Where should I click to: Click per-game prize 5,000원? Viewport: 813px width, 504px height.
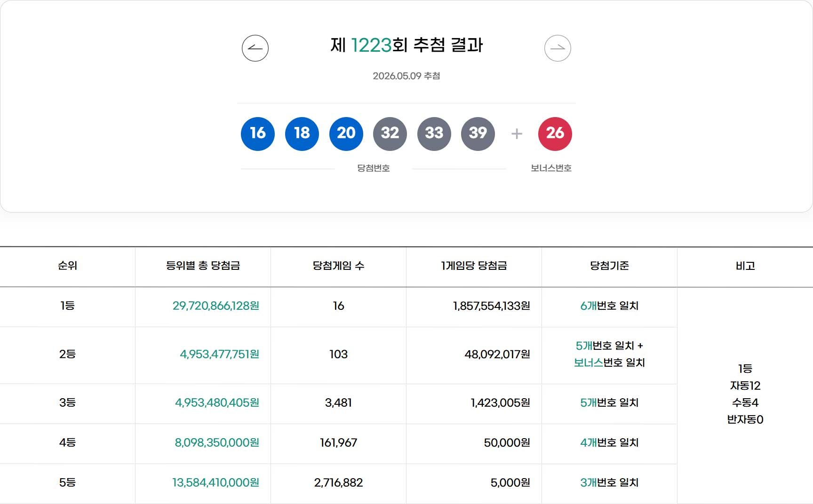pyautogui.click(x=510, y=482)
